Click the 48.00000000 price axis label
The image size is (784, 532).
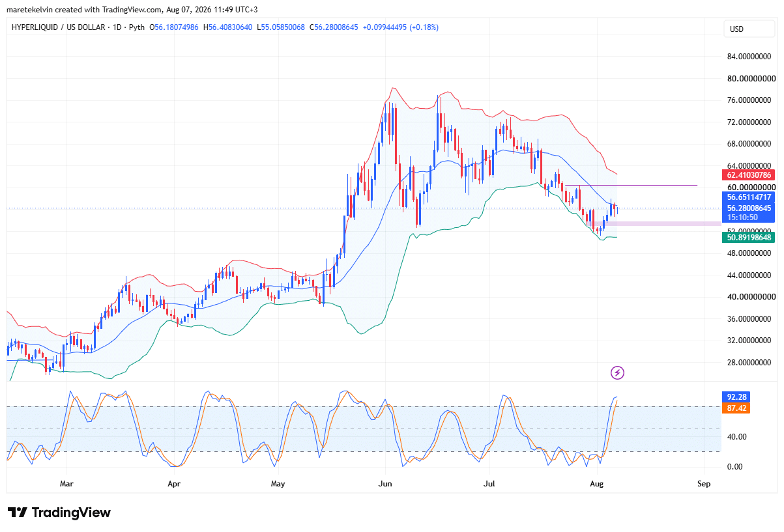pos(749,253)
